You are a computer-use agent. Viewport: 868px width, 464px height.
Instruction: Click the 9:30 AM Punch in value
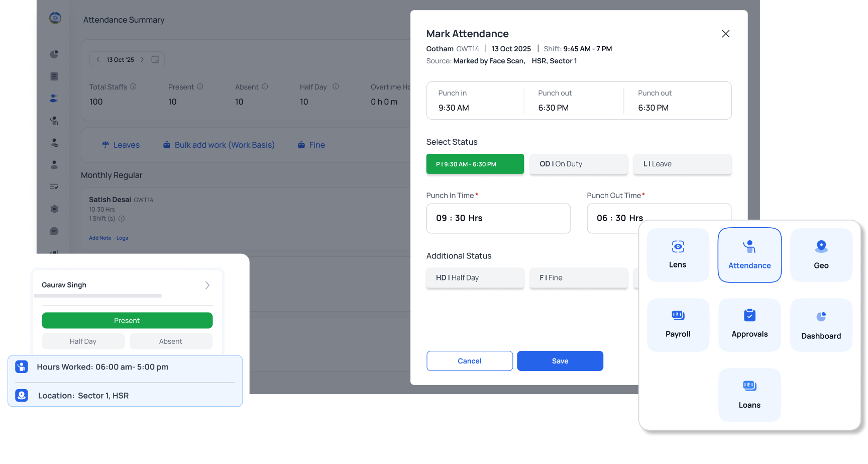(x=454, y=108)
